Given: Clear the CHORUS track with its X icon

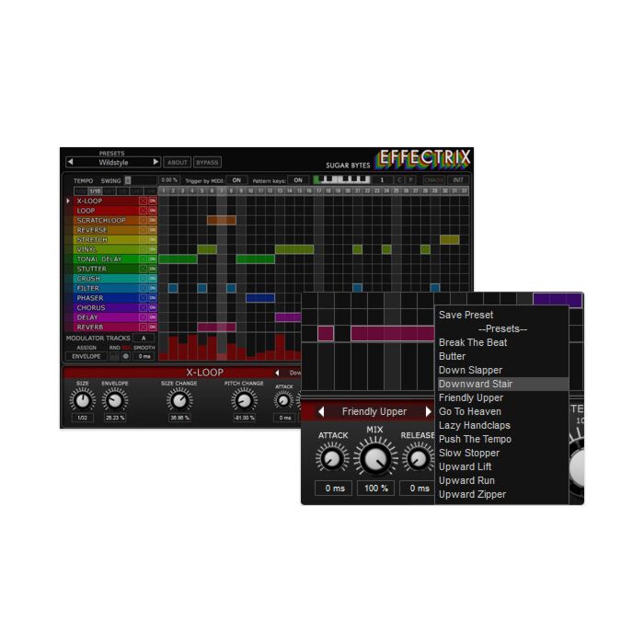Looking at the screenshot, I should click(143, 307).
